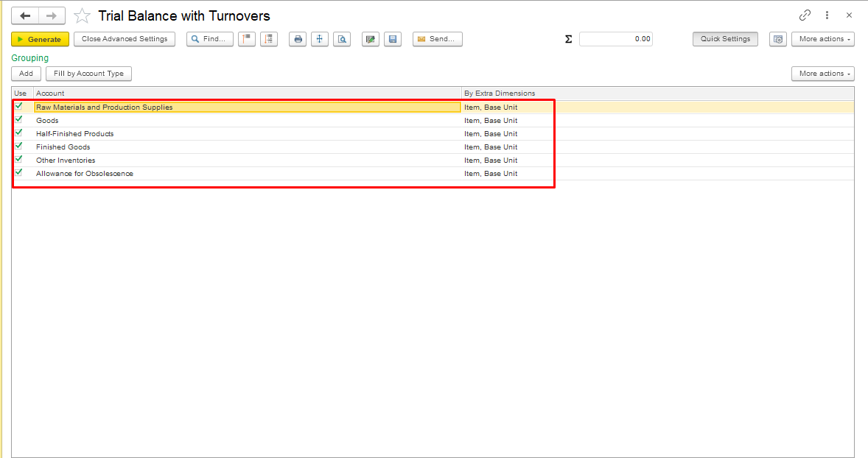
Task: Click the collapse all groups icon
Action: [247, 39]
